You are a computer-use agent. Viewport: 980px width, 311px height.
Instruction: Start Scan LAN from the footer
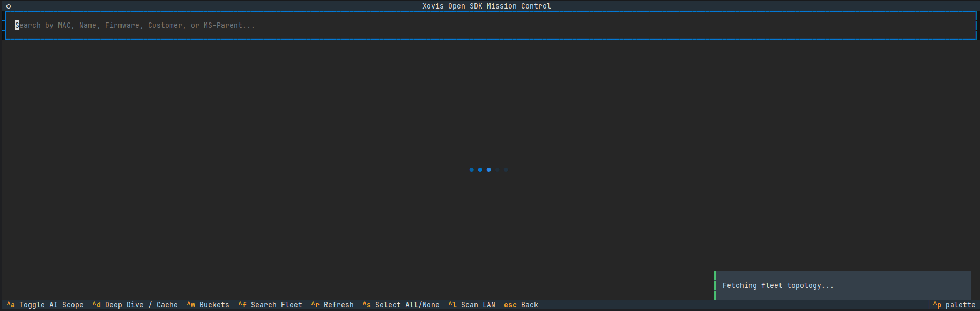(478, 305)
